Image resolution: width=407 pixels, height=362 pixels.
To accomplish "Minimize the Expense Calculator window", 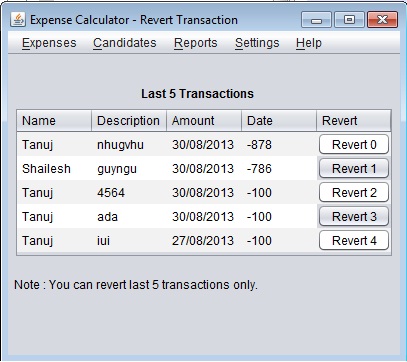I will [316, 20].
